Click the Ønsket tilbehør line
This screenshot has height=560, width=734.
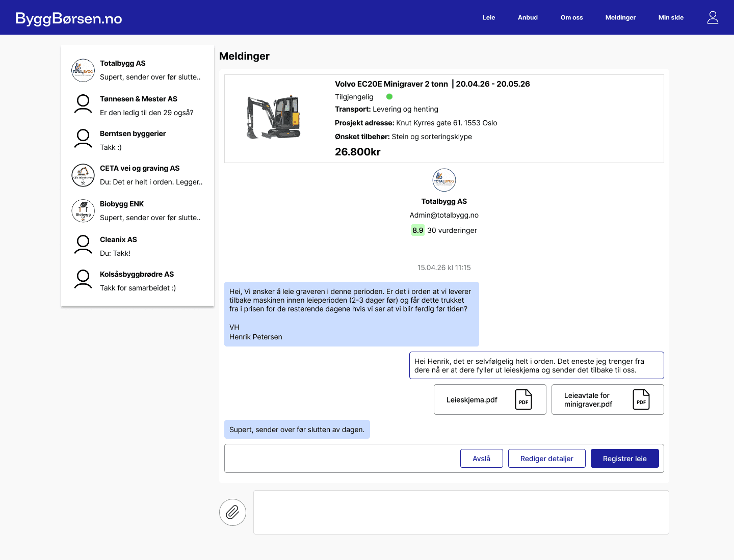[x=403, y=137]
